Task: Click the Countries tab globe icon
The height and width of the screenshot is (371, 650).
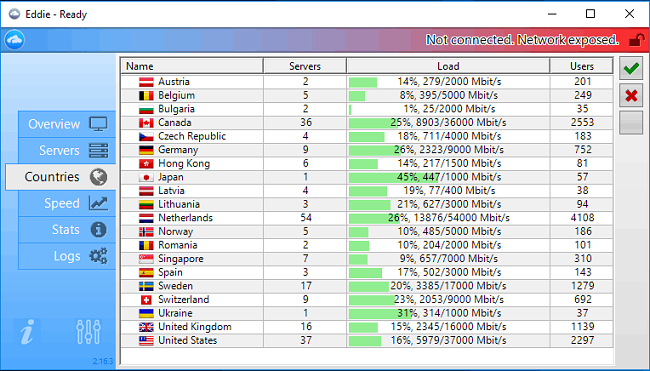Action: tap(98, 177)
